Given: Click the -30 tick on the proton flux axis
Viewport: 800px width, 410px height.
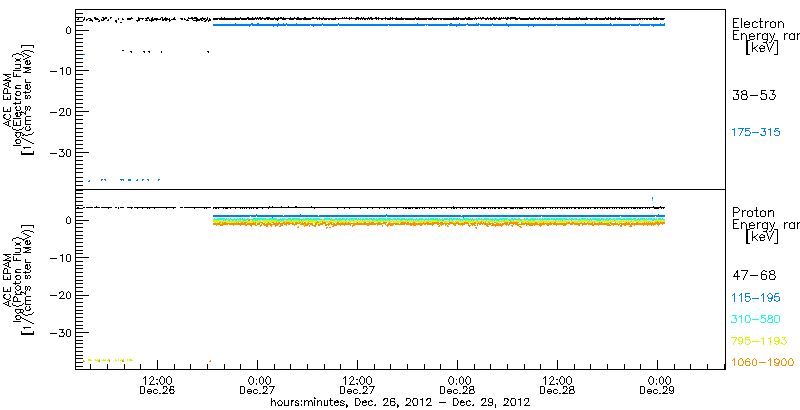Looking at the screenshot, I should 63,332.
